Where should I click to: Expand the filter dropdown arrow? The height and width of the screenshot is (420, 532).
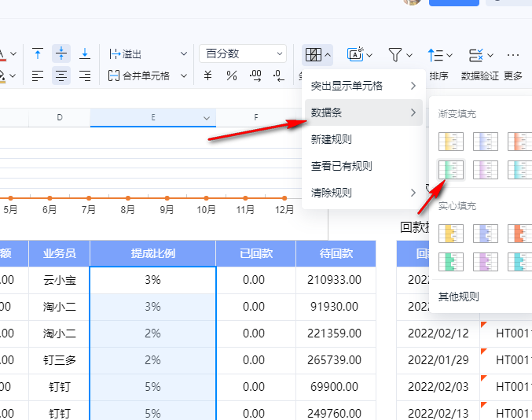(409, 55)
